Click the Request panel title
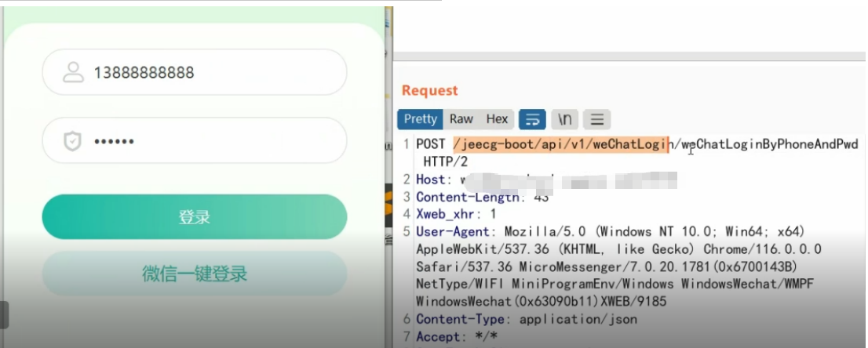 coord(429,91)
